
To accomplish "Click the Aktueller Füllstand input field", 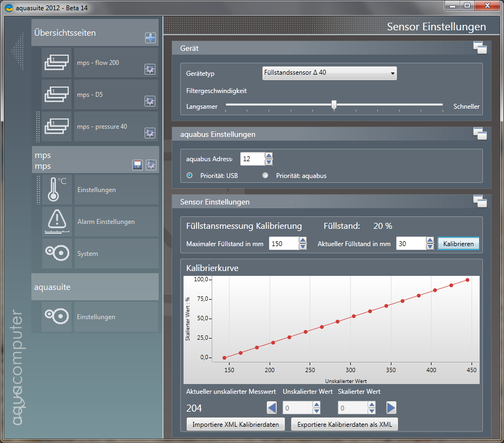I will tap(411, 243).
